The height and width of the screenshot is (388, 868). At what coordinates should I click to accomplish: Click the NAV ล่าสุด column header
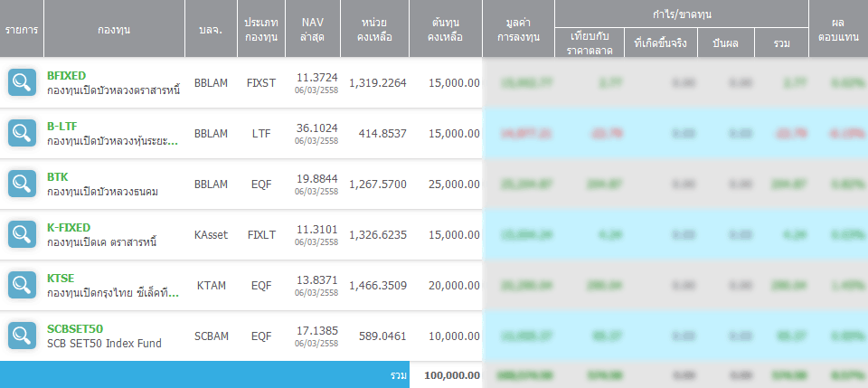pyautogui.click(x=313, y=29)
